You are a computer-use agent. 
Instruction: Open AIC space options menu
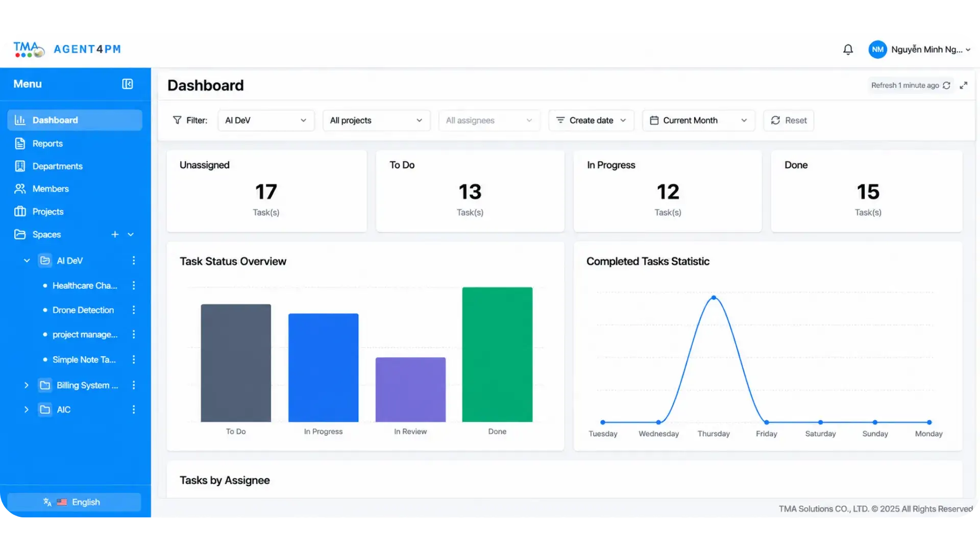(134, 410)
